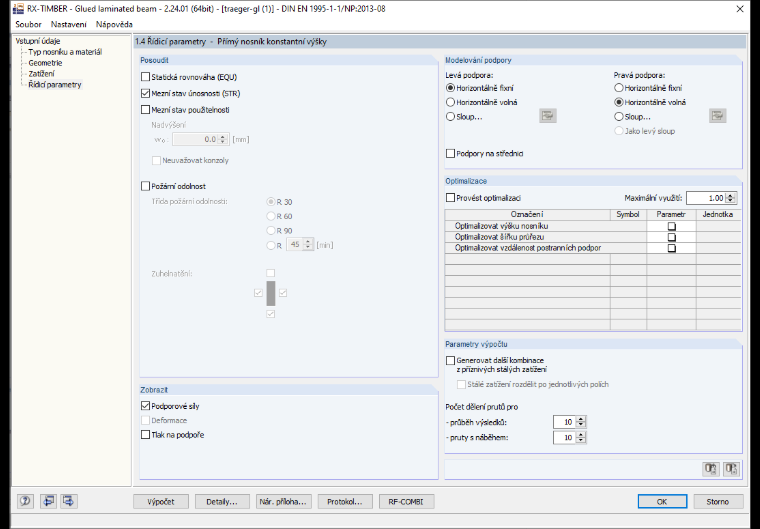Click left defaults icon below Parametry výpočtu
The height and width of the screenshot is (529, 760).
(711, 468)
